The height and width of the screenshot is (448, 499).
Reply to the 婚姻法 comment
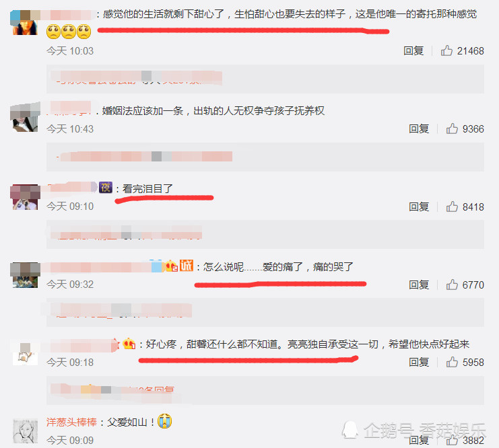419,128
